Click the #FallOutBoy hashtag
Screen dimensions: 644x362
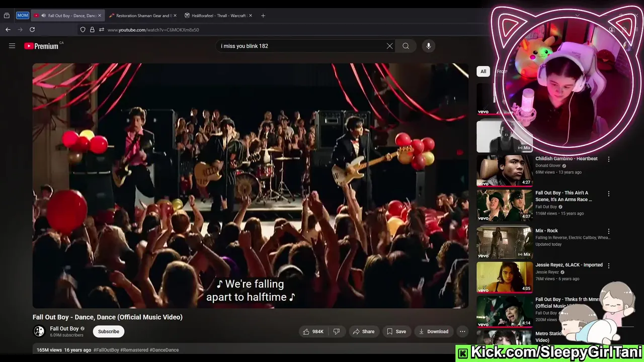tap(106, 350)
